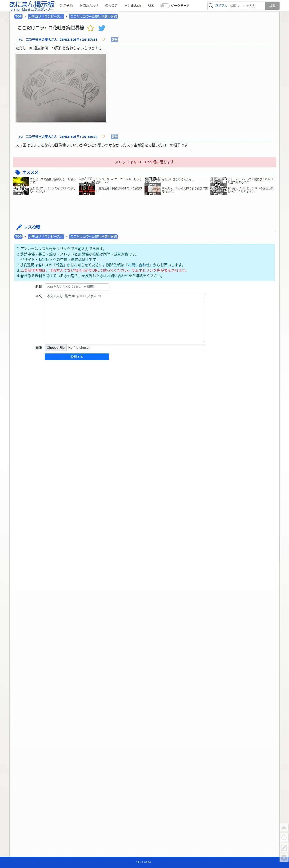Click the page reload circular arrow icon
Viewport: 289px width, 868px height.
pyautogui.click(x=284, y=837)
